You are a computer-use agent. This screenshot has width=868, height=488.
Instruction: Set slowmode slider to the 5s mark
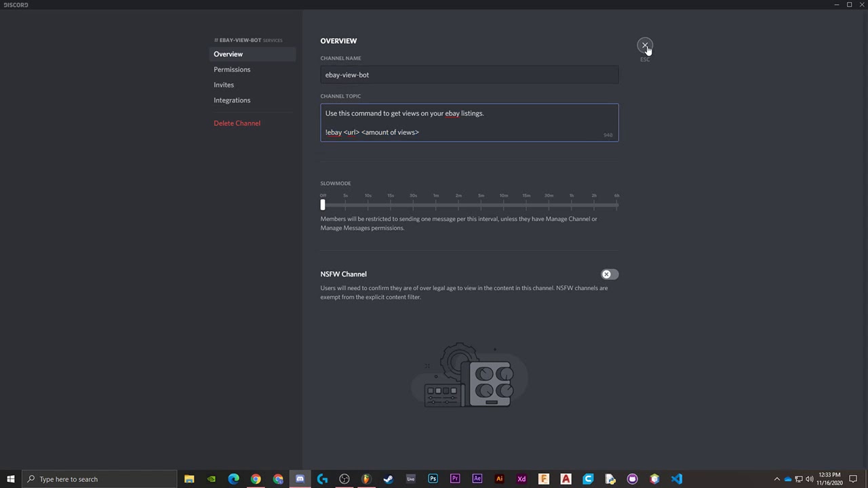click(x=345, y=204)
